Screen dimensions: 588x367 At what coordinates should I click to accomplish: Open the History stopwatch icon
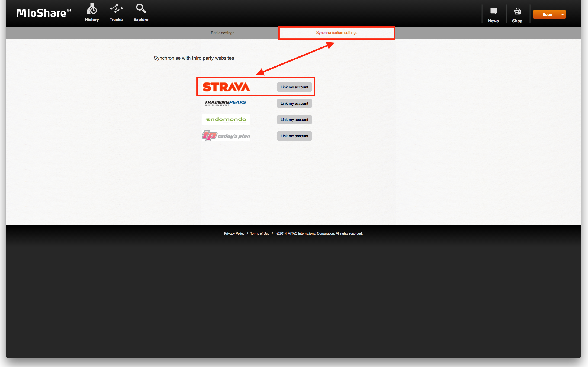click(92, 9)
